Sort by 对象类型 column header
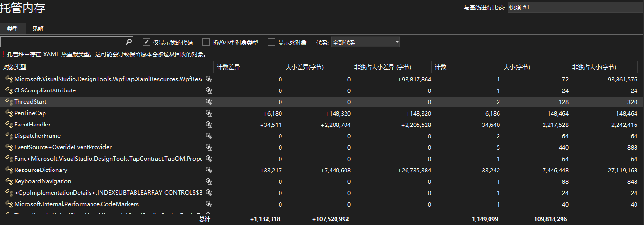The width and height of the screenshot is (644, 225). (107, 67)
